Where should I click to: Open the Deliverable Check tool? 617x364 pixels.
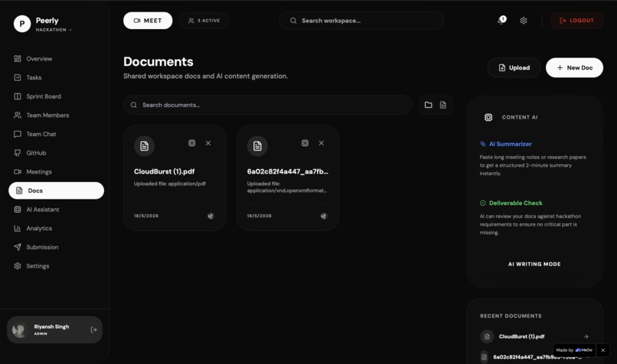pyautogui.click(x=515, y=203)
